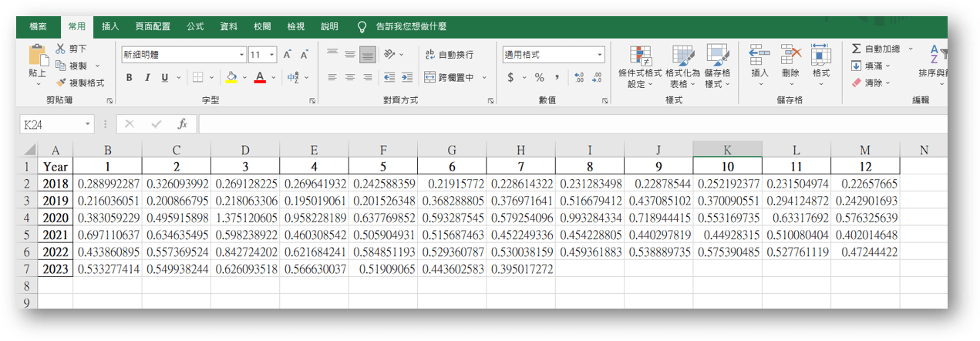This screenshot has height=341, width=980.
Task: Click the Paste (貼上) clipboard icon
Action: coord(37,55)
